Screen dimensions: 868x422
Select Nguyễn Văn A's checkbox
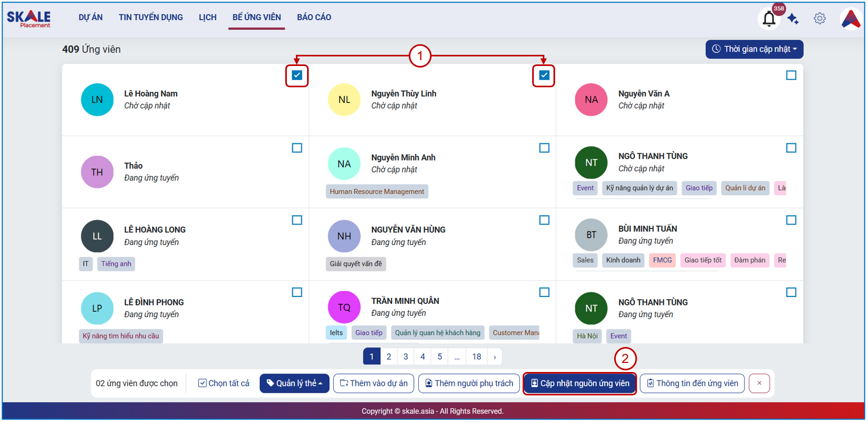pos(791,75)
